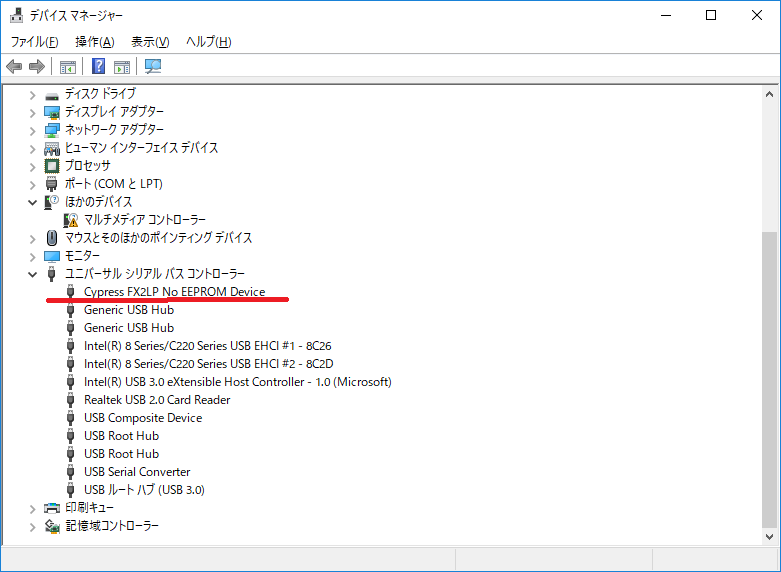The height and width of the screenshot is (572, 781).
Task: Click the プロセッサ chip icon
Action: tap(52, 166)
